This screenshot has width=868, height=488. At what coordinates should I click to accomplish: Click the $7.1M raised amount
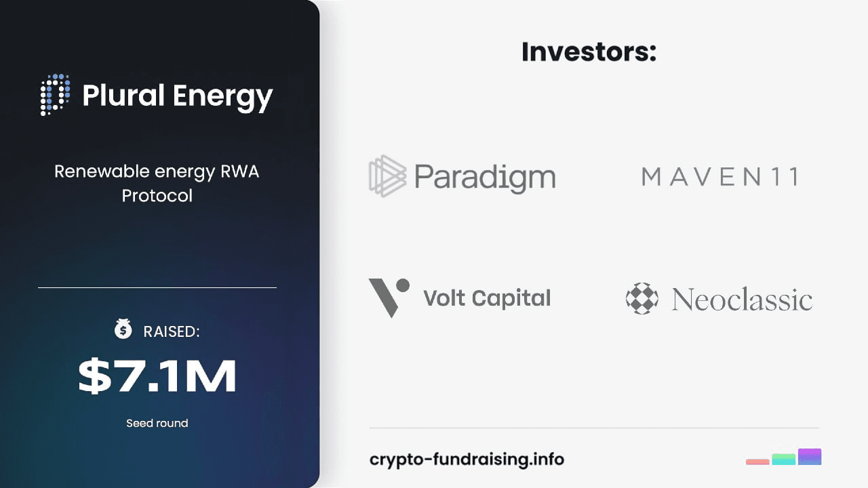[157, 377]
